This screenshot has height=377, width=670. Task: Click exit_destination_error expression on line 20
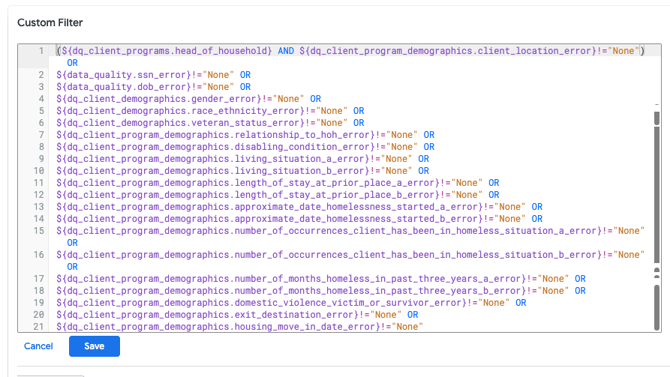229,314
